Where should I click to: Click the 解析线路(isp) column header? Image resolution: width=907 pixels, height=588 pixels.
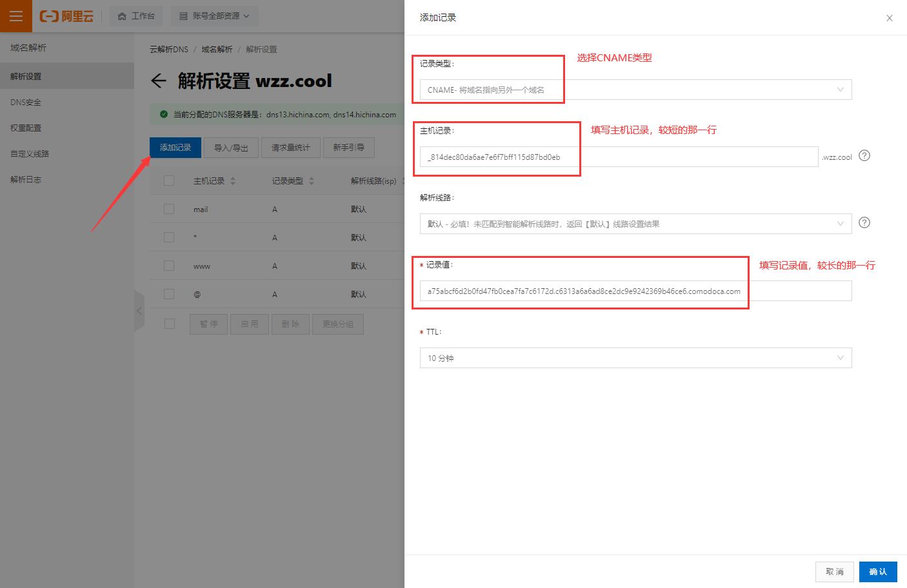click(374, 181)
